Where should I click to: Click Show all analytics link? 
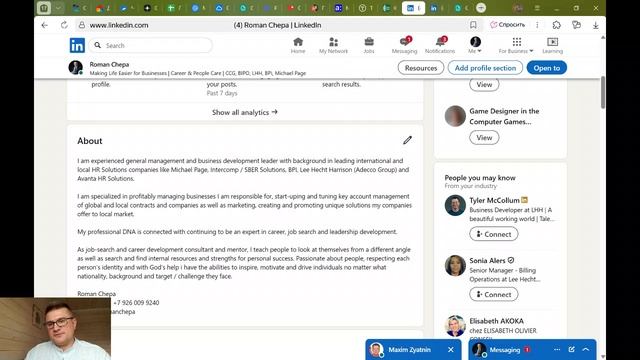(244, 112)
